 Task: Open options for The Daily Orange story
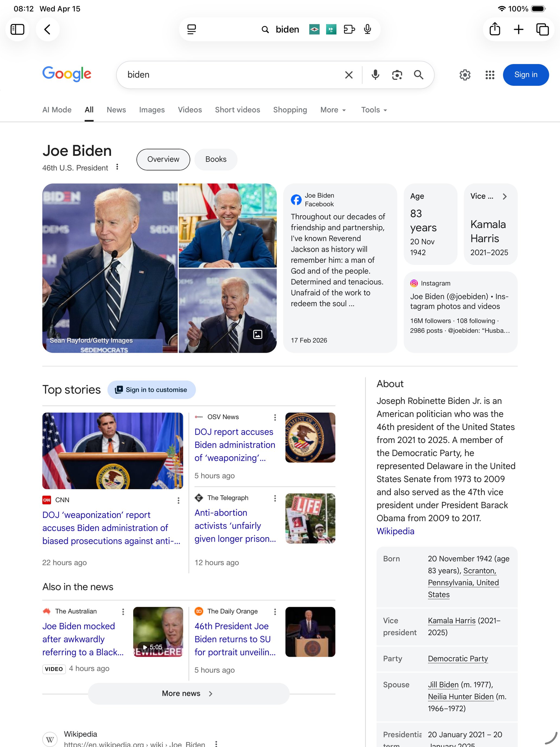pyautogui.click(x=275, y=612)
